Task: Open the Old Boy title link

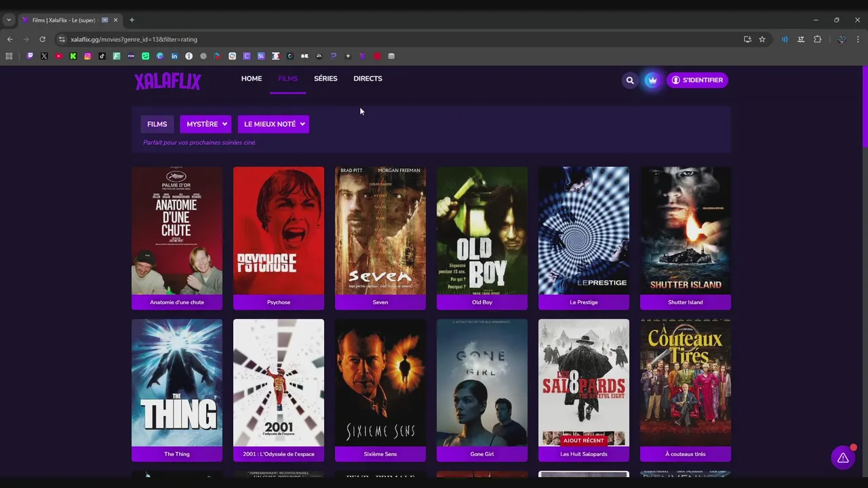Action: point(482,302)
